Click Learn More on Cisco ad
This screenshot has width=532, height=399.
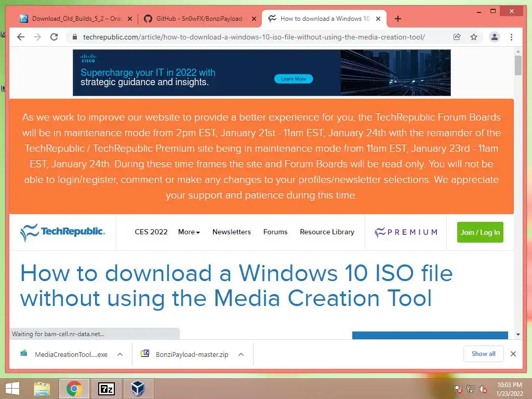point(294,79)
